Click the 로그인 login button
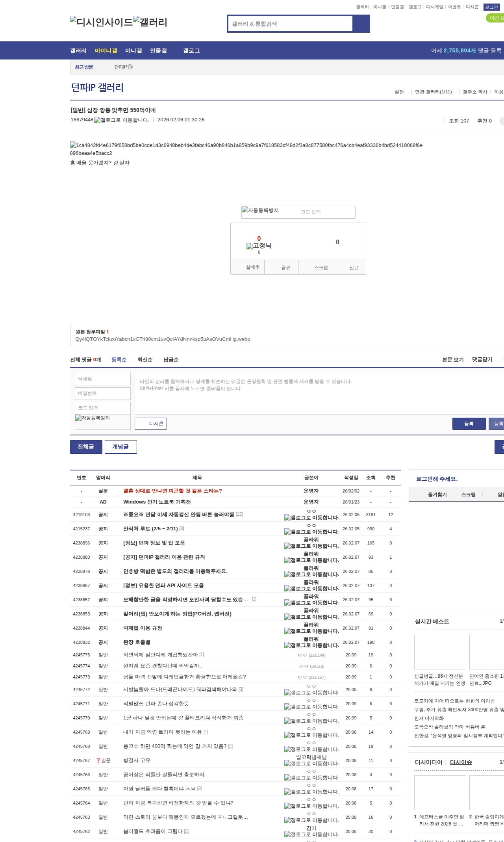This screenshot has width=504, height=842. click(x=491, y=7)
